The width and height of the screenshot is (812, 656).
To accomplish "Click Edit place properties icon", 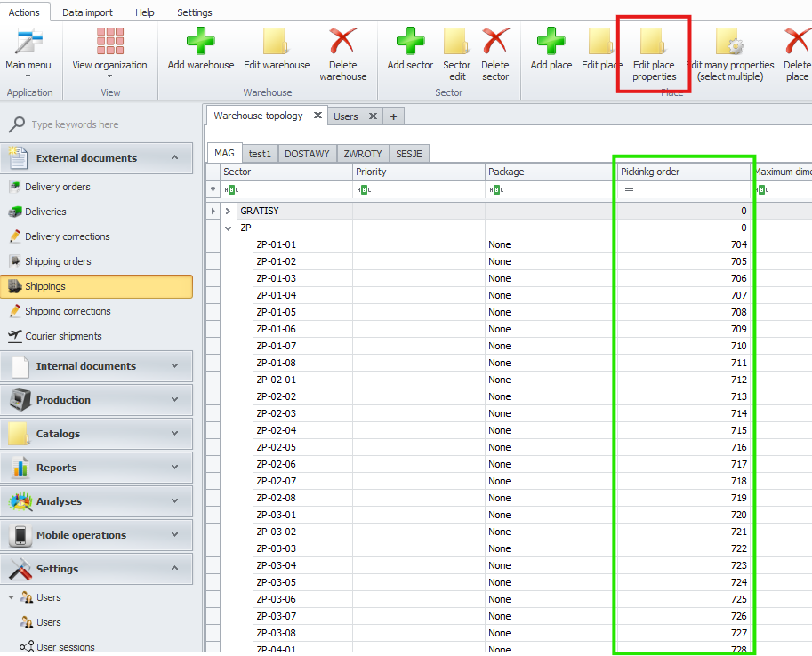I will tap(654, 42).
